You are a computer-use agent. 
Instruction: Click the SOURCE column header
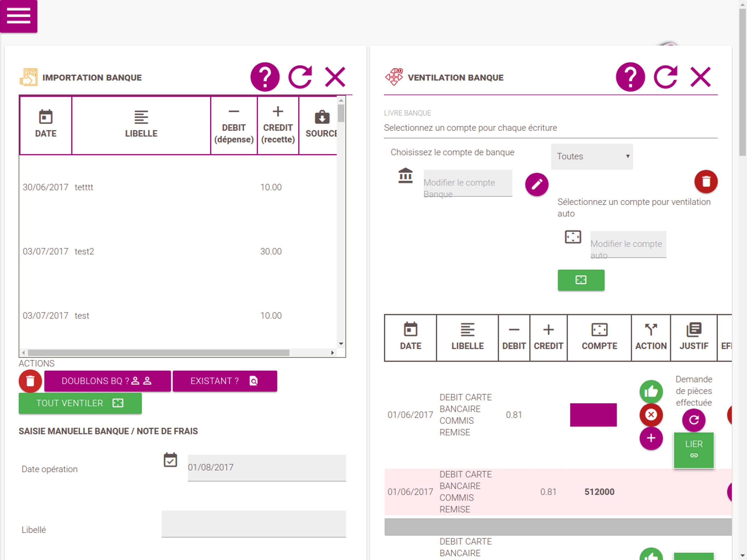click(318, 125)
